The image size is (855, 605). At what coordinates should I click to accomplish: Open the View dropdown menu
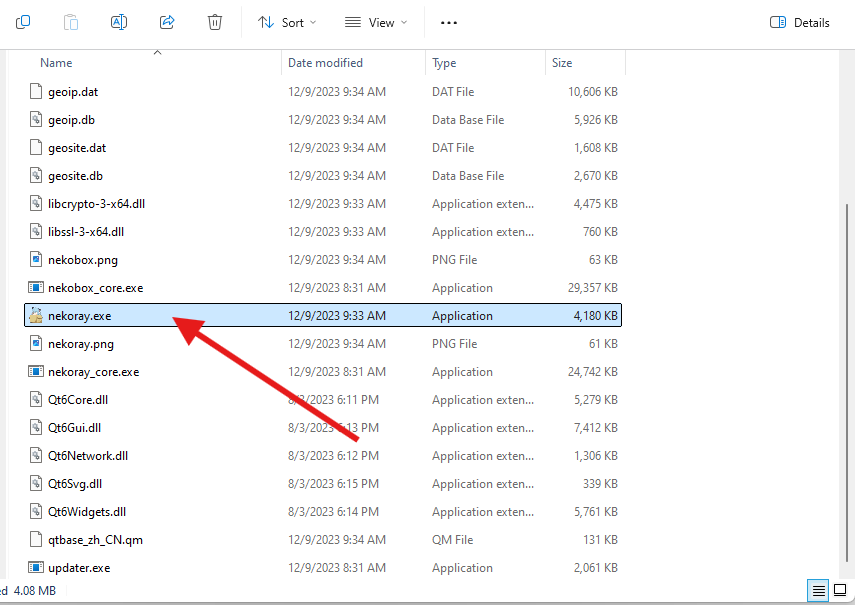(376, 22)
